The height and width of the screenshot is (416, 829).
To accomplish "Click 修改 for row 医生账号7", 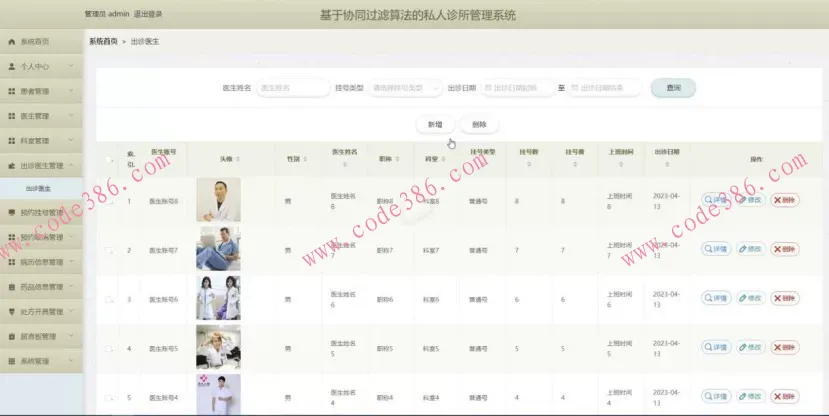I will (751, 249).
